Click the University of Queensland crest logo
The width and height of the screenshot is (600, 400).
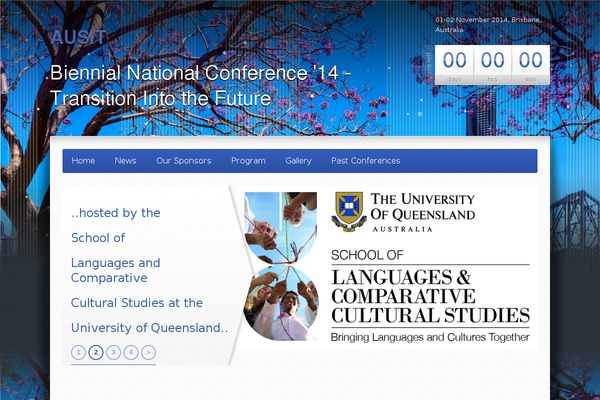[349, 212]
